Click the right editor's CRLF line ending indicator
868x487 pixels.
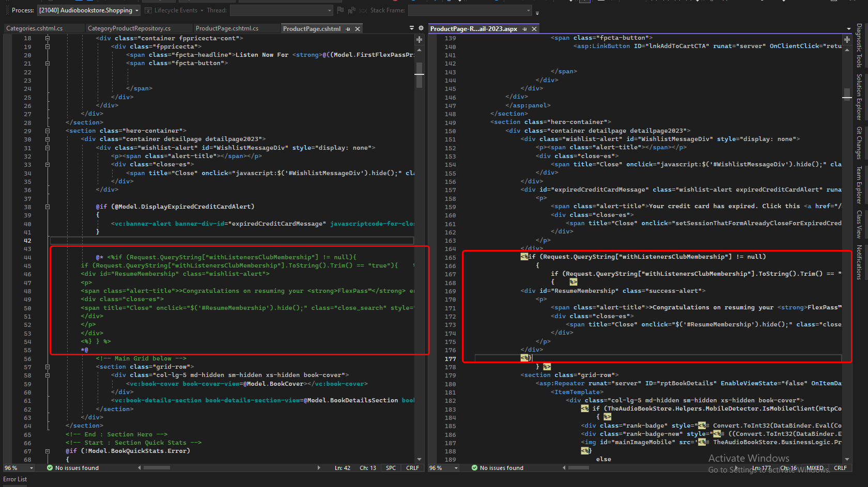pyautogui.click(x=841, y=468)
